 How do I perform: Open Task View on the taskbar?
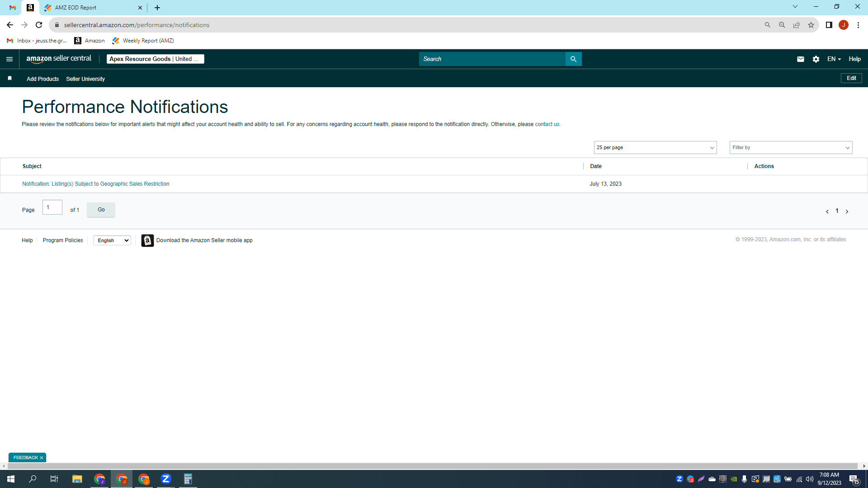click(54, 479)
